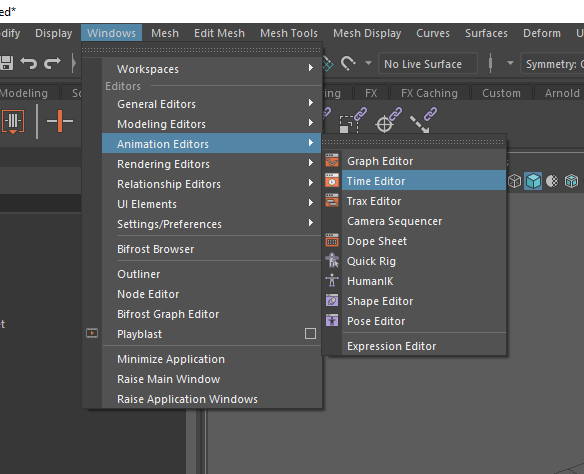
Task: Switch to the FX shelf tab
Action: pyautogui.click(x=371, y=93)
